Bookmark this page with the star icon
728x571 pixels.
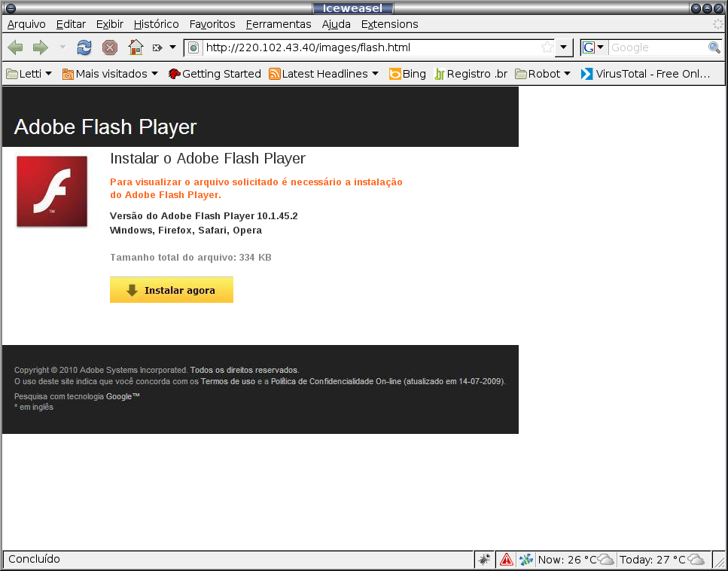[547, 47]
